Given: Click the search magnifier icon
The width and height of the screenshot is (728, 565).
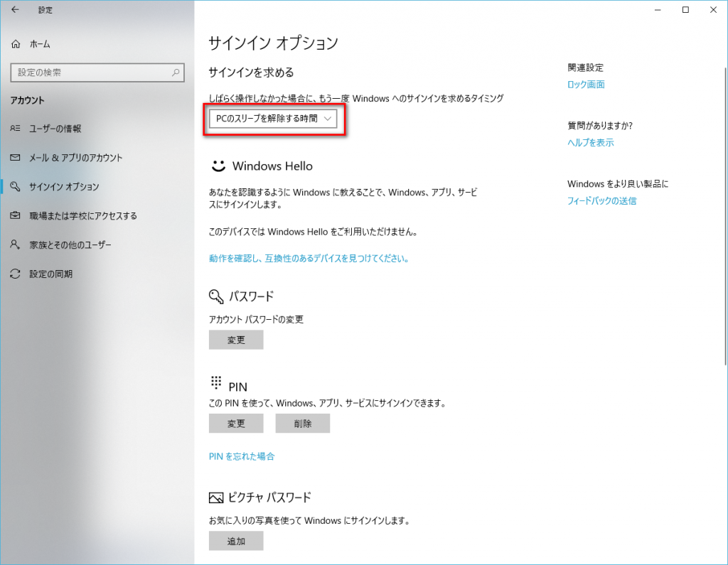Looking at the screenshot, I should pos(176,72).
